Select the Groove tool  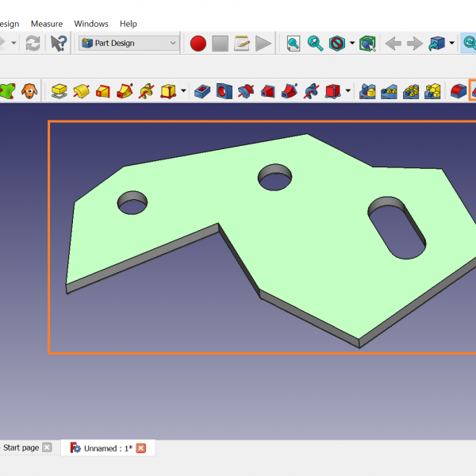tap(246, 91)
